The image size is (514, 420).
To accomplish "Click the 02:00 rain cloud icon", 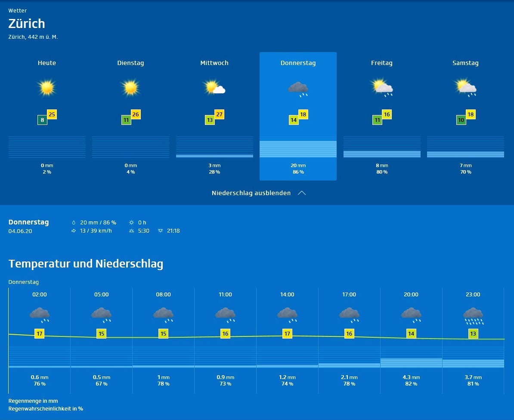I will (40, 315).
